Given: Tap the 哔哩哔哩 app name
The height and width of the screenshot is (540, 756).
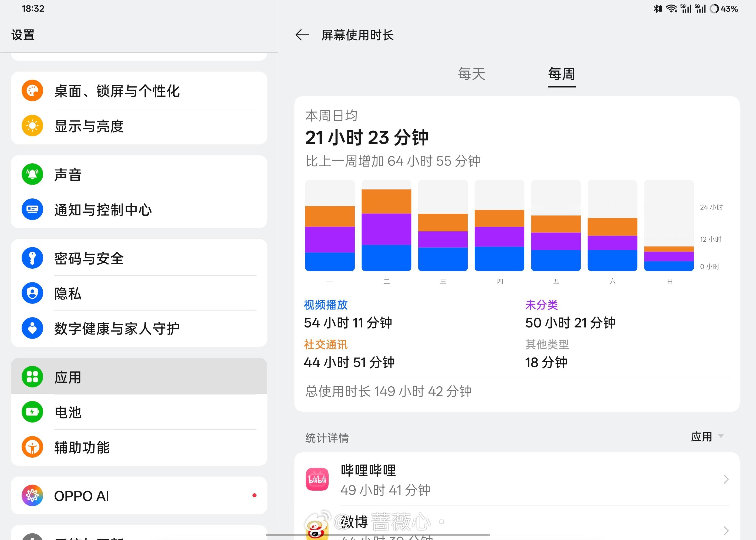Looking at the screenshot, I should tap(368, 471).
